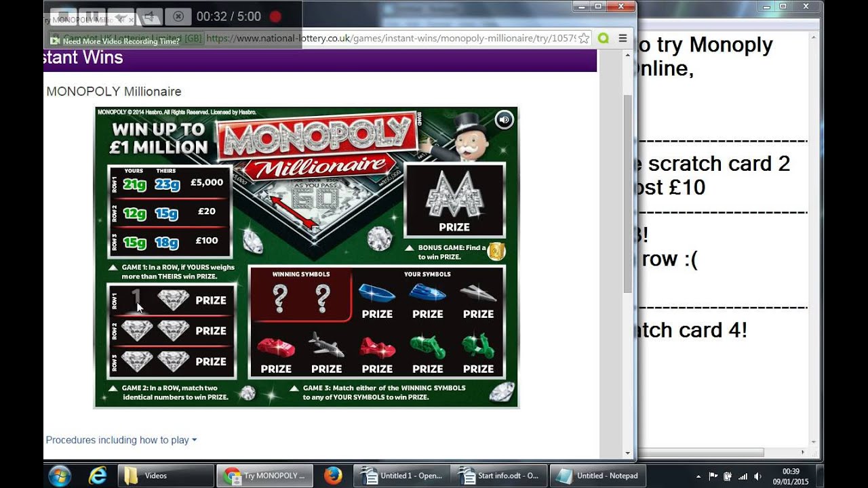The width and height of the screenshot is (868, 488).
Task: Scratch the red sports car with sparkles
Action: point(377,348)
